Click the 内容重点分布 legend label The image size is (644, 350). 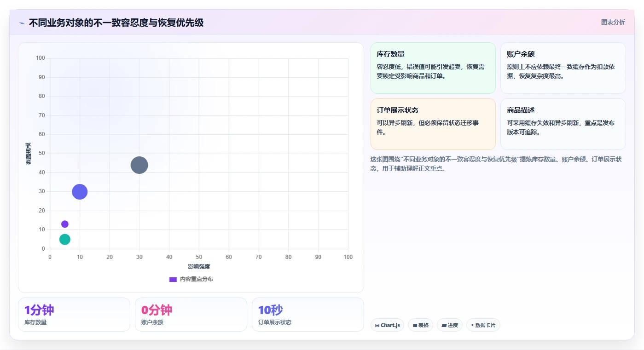click(197, 279)
